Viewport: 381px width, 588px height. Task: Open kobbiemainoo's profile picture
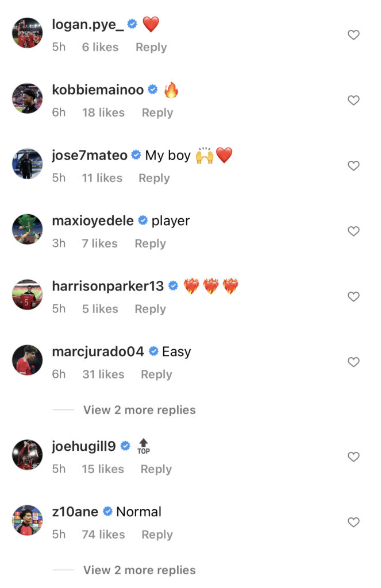(x=28, y=98)
